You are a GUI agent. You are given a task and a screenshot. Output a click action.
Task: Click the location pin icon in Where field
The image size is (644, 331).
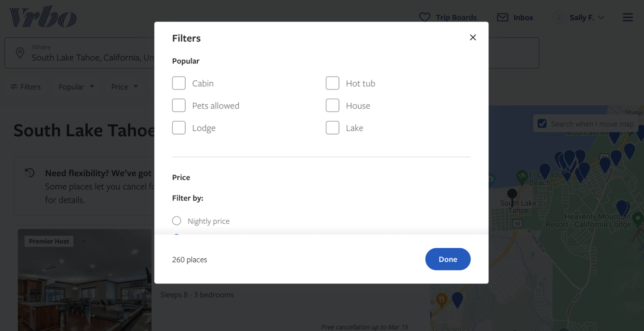pyautogui.click(x=20, y=53)
